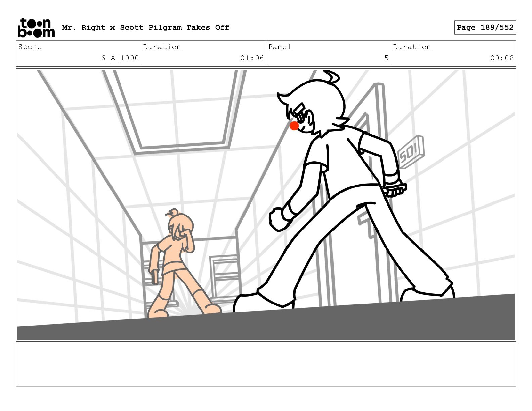
Task: Click the red dot on character's nose
Action: (x=294, y=126)
